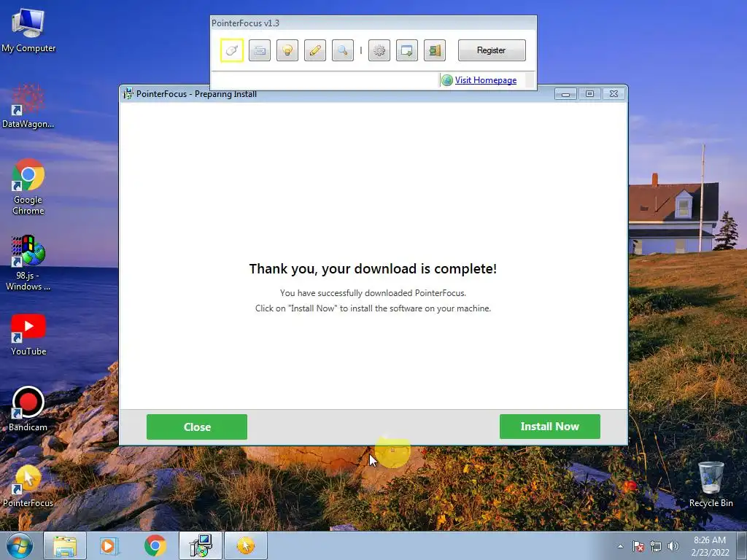Click the green Install Now button
Viewport: 747px width, 560px height.
tap(550, 426)
